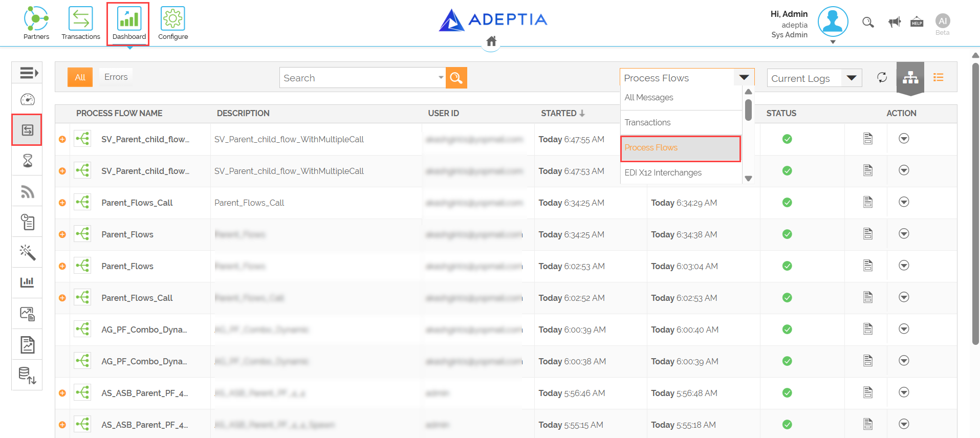Click the orange search magnifier button
Viewport: 980px width, 438px height.
pyautogui.click(x=456, y=78)
